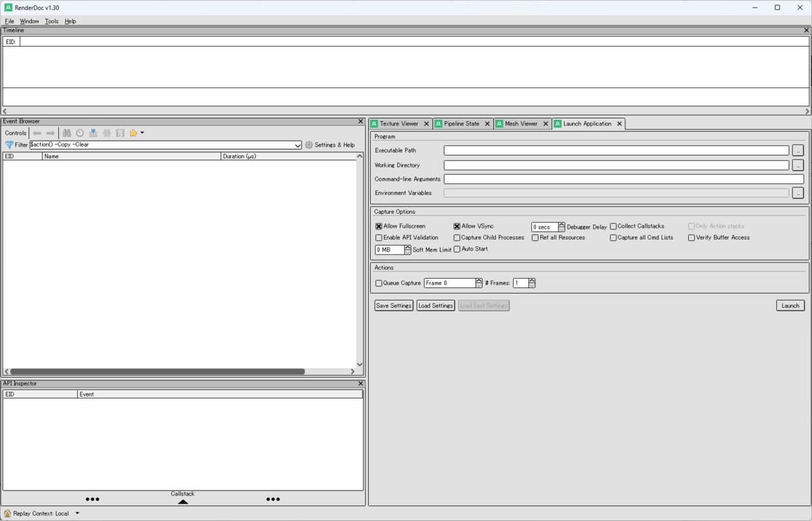812x521 pixels.
Task: Open the Tools menu
Action: coord(51,21)
